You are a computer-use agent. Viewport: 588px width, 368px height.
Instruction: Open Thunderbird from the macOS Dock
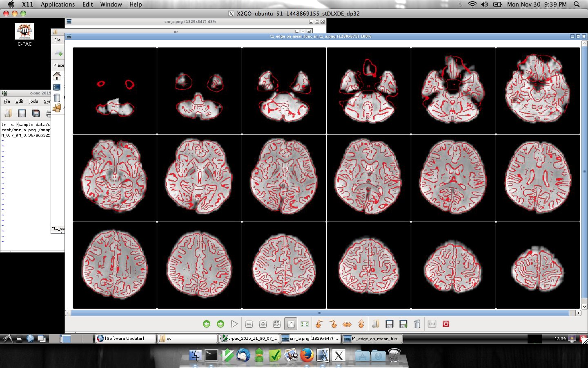pyautogui.click(x=243, y=355)
